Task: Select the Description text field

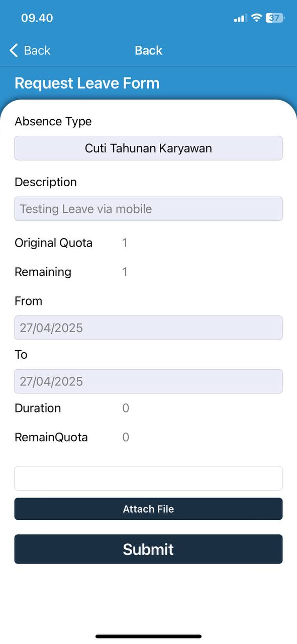Action: [x=148, y=209]
